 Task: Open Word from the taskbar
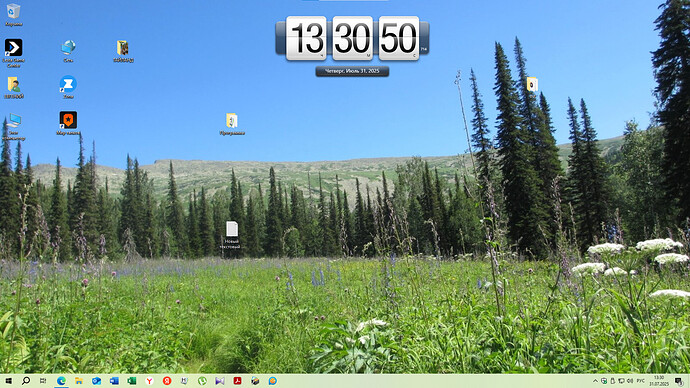(x=114, y=381)
